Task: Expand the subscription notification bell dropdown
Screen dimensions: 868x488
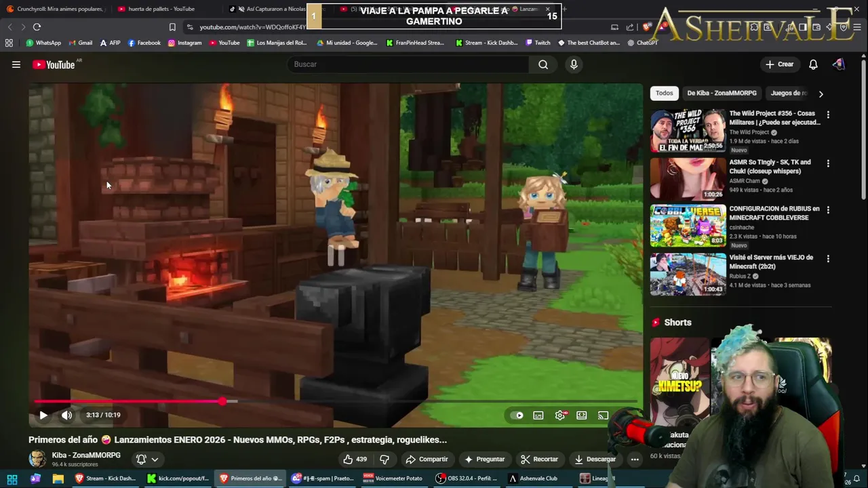Action: point(147,459)
